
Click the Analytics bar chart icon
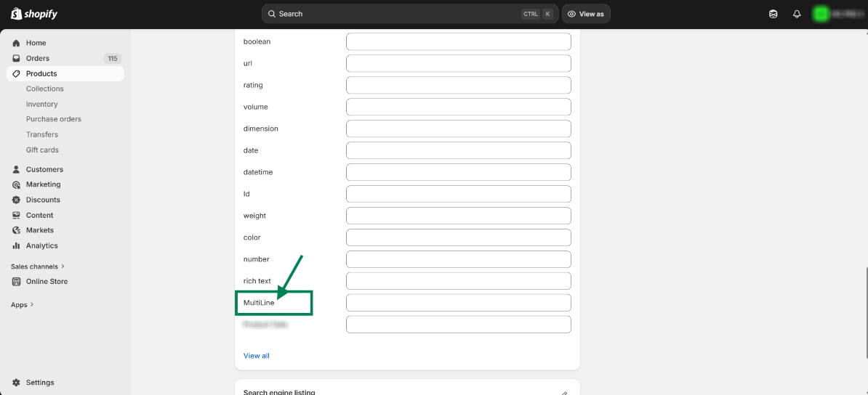[x=16, y=245]
